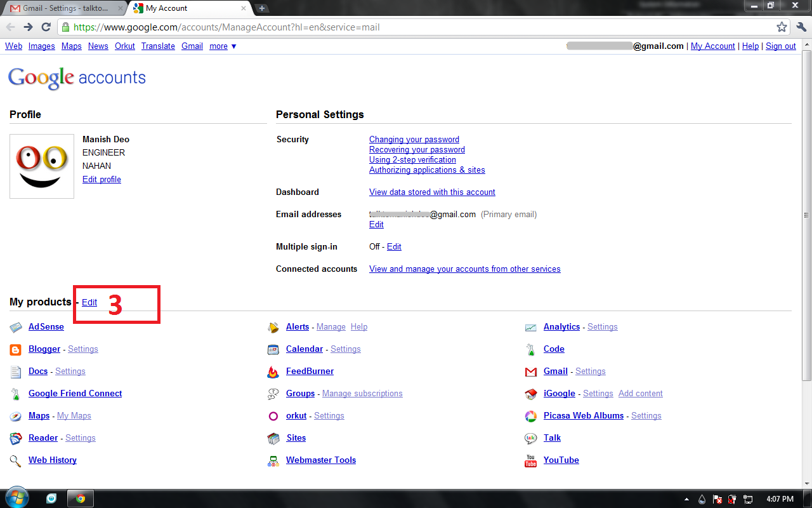812x508 pixels.
Task: Click the YouTube product icon
Action: (531, 460)
